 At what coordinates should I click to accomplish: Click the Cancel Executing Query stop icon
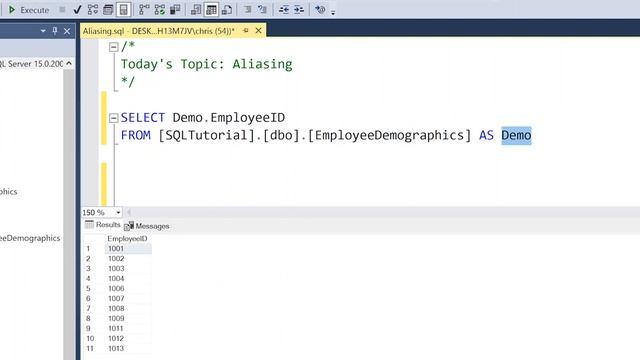point(62,9)
